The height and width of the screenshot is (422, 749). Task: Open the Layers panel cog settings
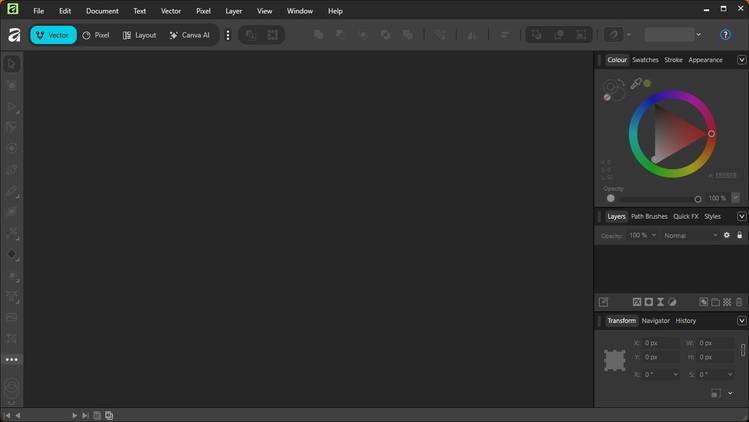point(727,235)
